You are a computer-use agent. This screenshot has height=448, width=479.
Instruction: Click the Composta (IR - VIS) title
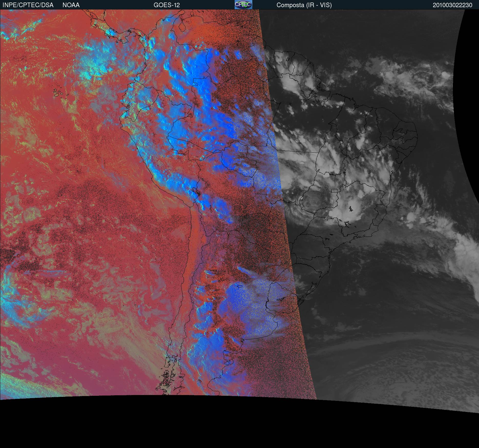[x=304, y=5]
